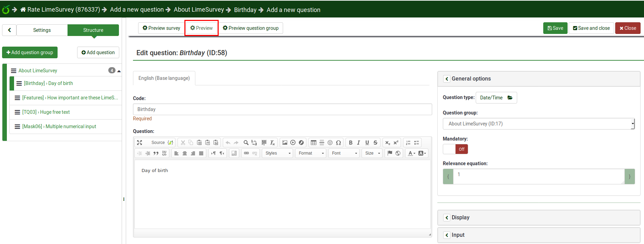Insert an image into the question
Screen dimensions: 644x244
coord(284,143)
